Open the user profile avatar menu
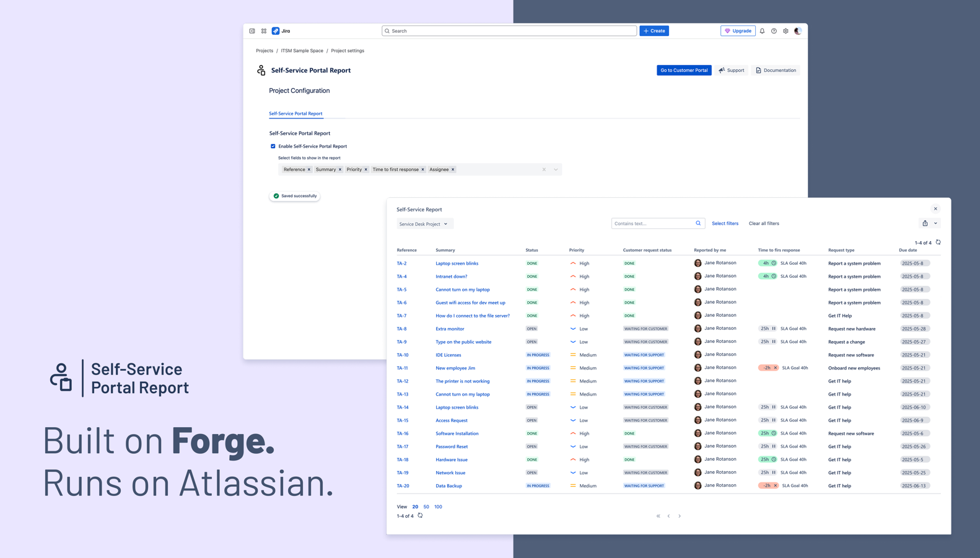The image size is (980, 558). 798,31
